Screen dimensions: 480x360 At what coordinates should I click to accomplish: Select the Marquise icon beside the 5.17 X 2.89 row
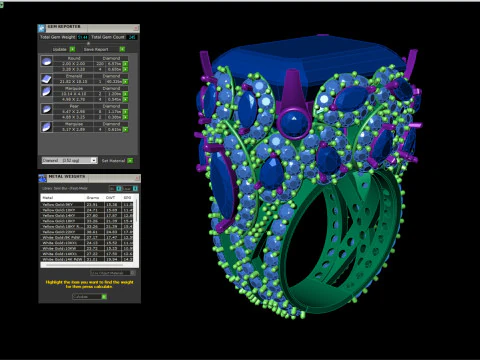[47, 127]
